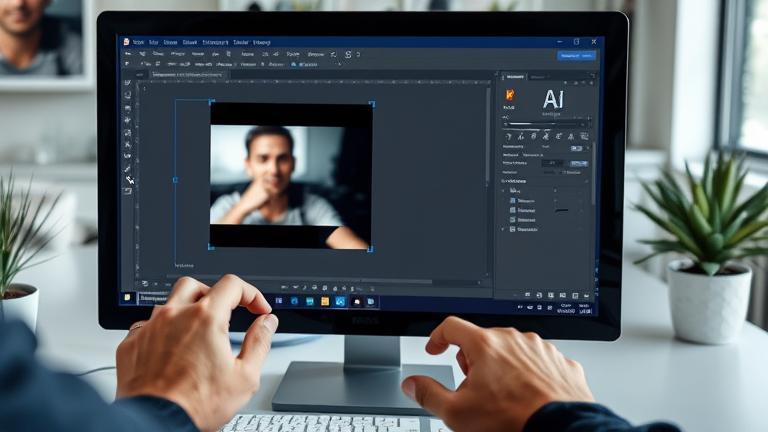
Task: Click the large S-shaped icon in the top toolbar
Action: click(348, 54)
